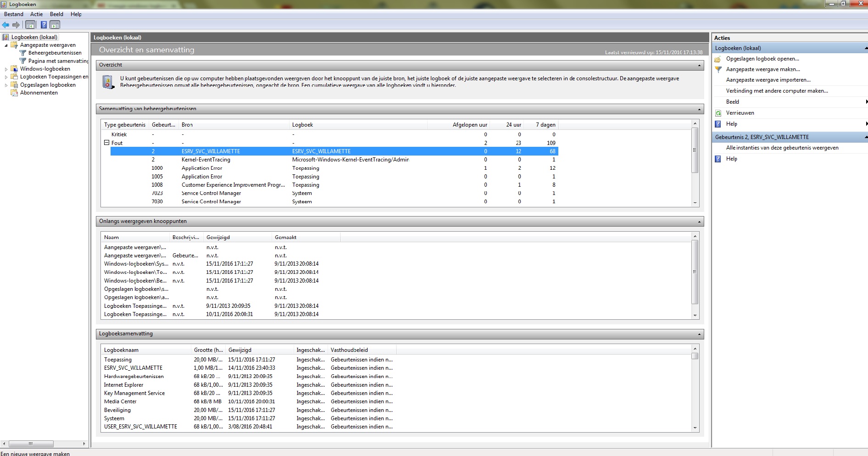868x456 pixels.
Task: Collapse the Overzicht section arrow
Action: tap(699, 66)
